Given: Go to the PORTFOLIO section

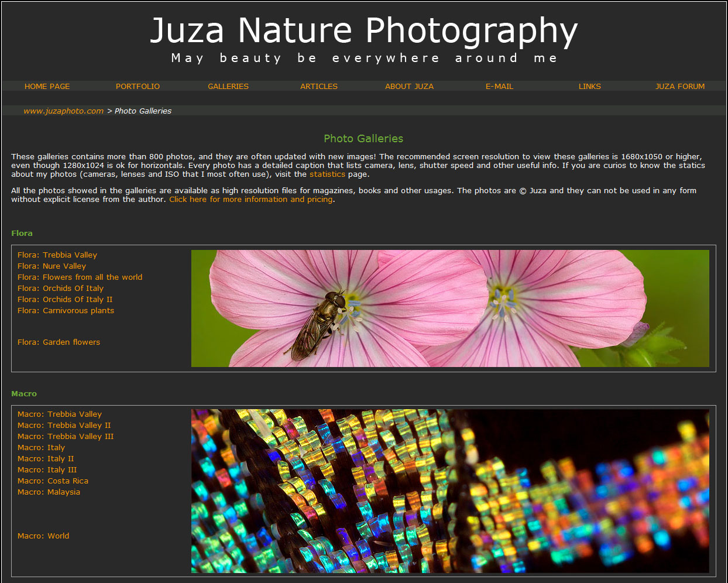Looking at the screenshot, I should tap(138, 86).
